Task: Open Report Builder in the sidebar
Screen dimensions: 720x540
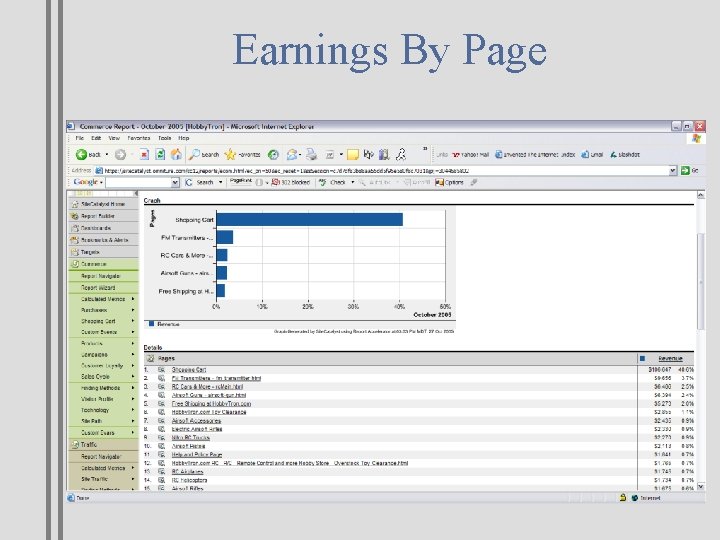Action: (x=103, y=216)
